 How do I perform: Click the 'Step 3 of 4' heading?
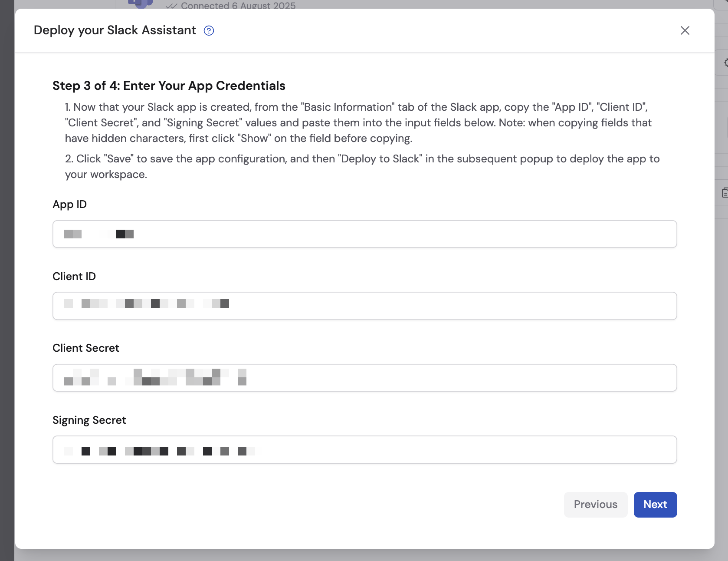[169, 86]
